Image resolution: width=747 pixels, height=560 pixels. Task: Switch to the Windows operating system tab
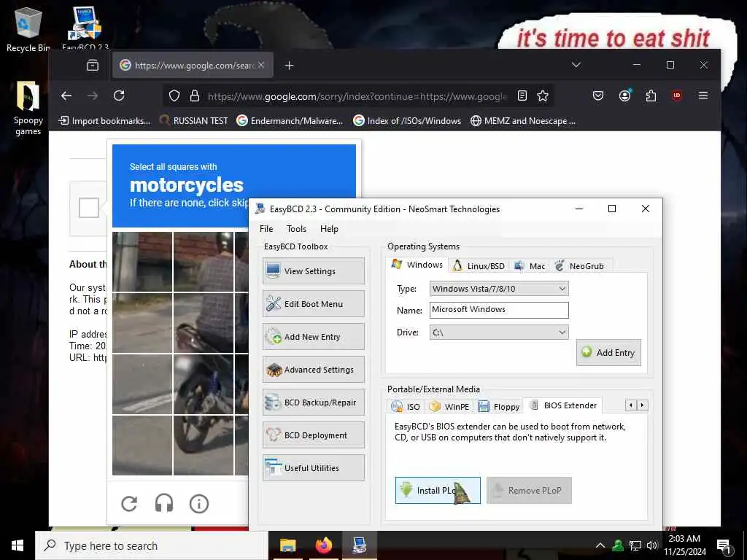[417, 265]
